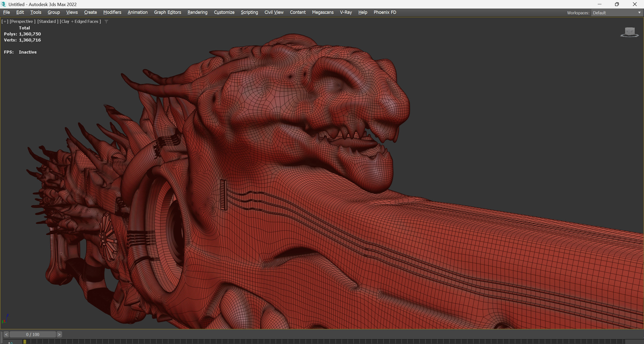Click the yellow frame marker on the track bar
Screen dimensions: 644x344
[25, 342]
